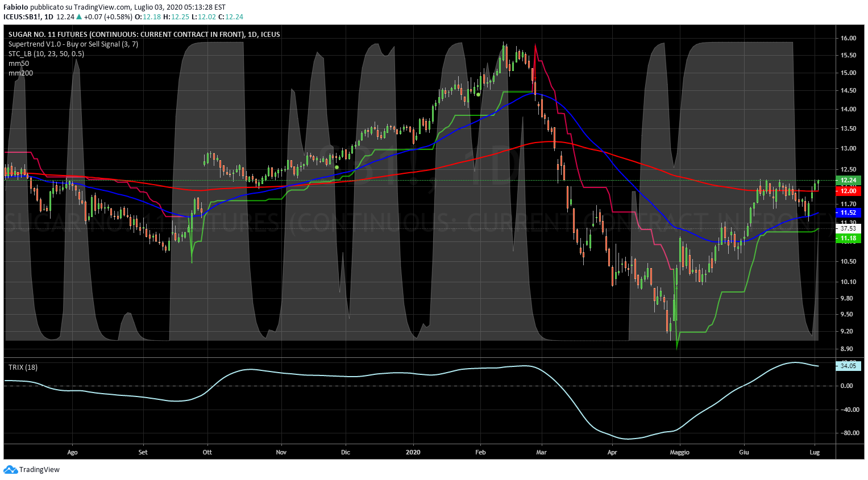Image resolution: width=868 pixels, height=480 pixels.
Task: Click the 14.50 price axis label
Action: click(848, 91)
